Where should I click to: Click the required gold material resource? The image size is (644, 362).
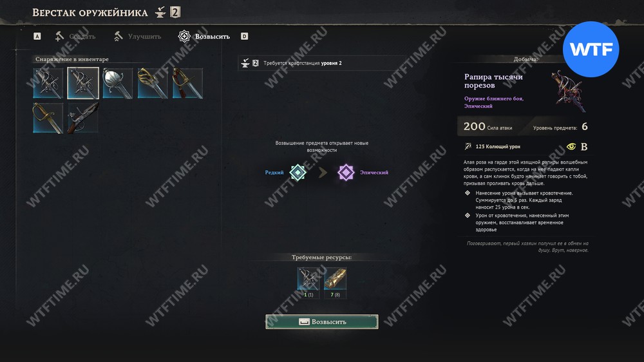click(335, 279)
